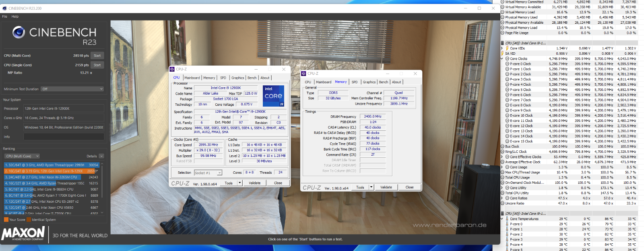Click Close in the front CPU-Z window
This screenshot has width=644, height=251.
coord(278,183)
